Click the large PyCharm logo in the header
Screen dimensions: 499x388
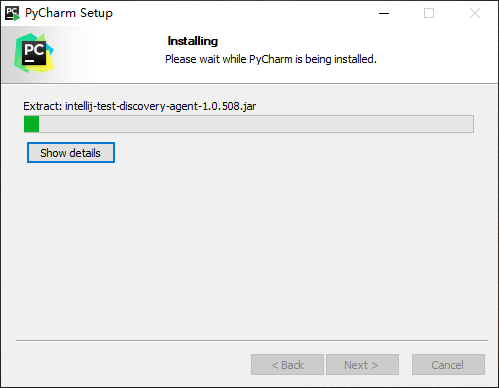(x=34, y=53)
